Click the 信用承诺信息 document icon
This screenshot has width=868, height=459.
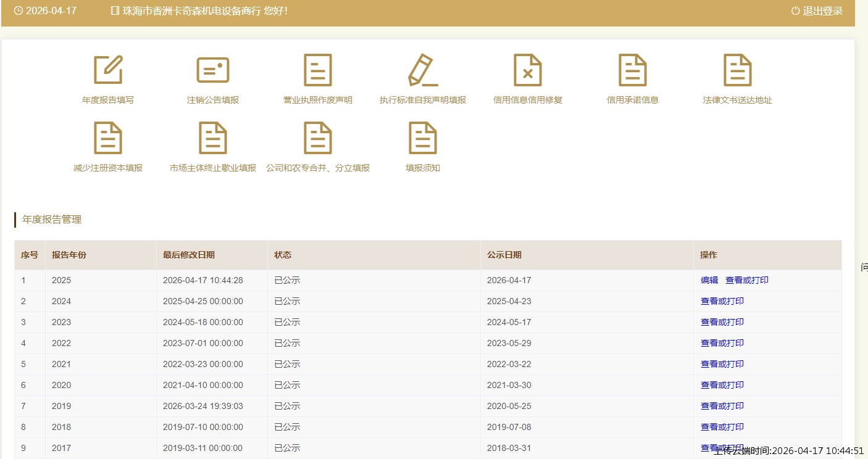633,70
